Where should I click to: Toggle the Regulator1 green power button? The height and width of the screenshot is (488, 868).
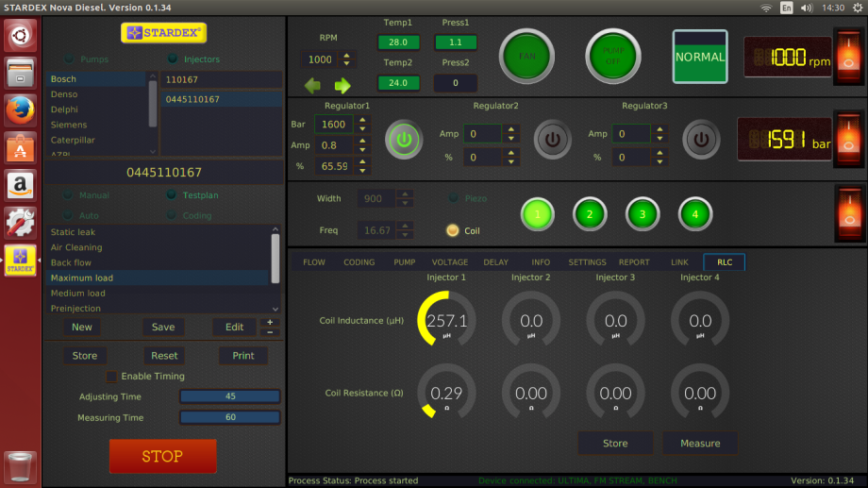pyautogui.click(x=404, y=139)
